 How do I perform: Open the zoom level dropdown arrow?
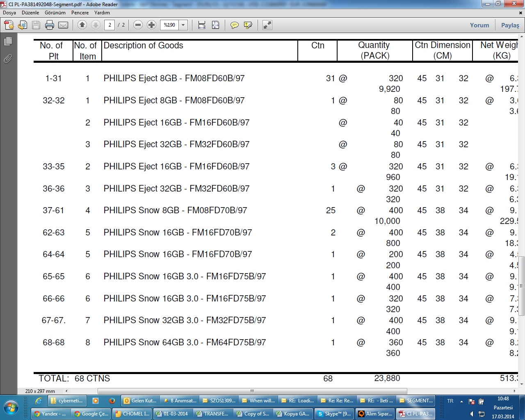(x=183, y=25)
